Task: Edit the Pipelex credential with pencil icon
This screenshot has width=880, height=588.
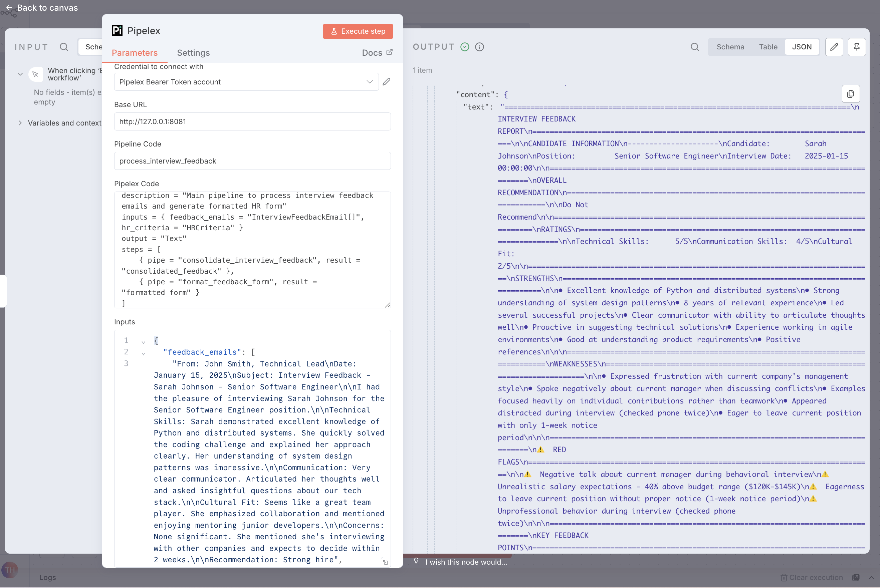Action: (x=386, y=82)
